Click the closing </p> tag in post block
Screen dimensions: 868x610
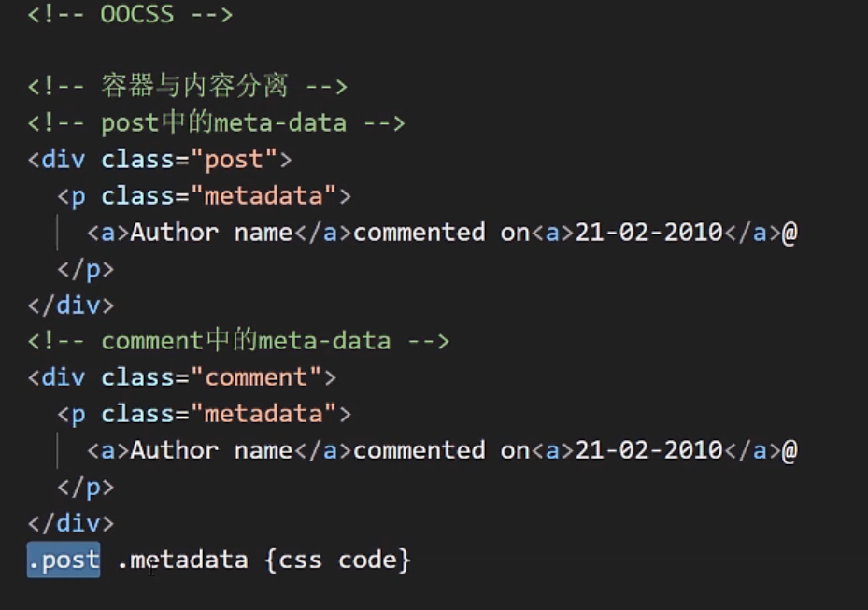pyautogui.click(x=85, y=269)
